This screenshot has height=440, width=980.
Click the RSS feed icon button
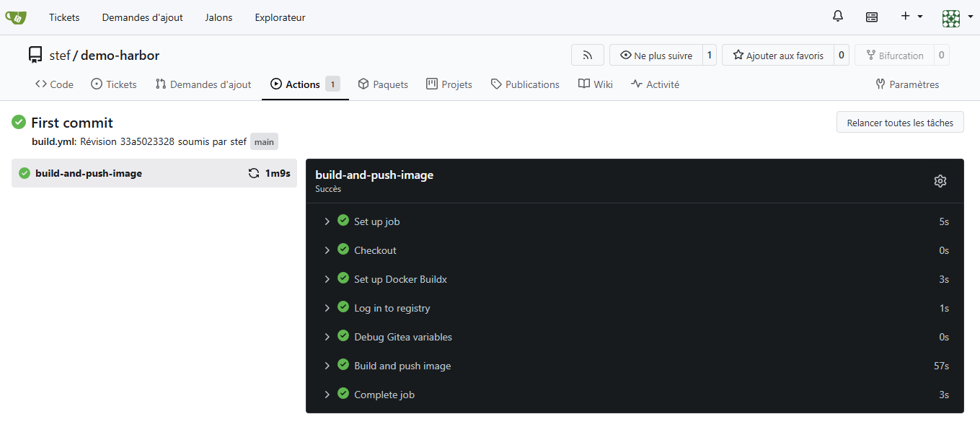[x=587, y=56]
